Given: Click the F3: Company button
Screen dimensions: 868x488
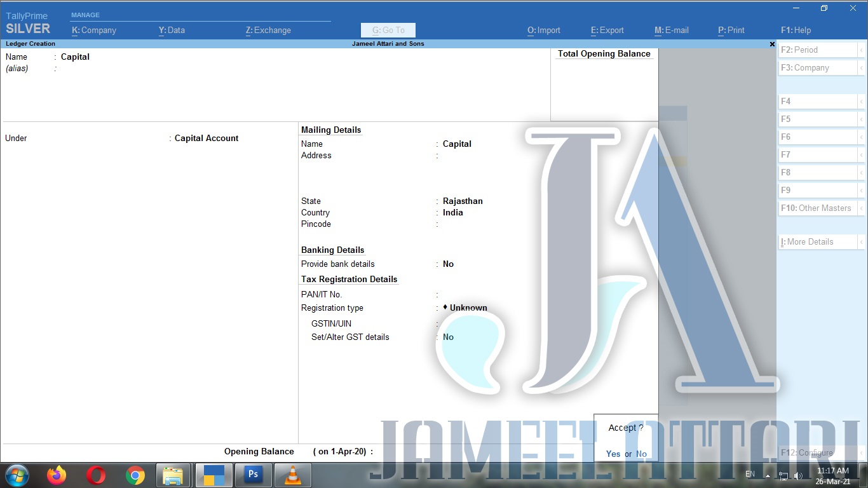Looking at the screenshot, I should pyautogui.click(x=818, y=67).
